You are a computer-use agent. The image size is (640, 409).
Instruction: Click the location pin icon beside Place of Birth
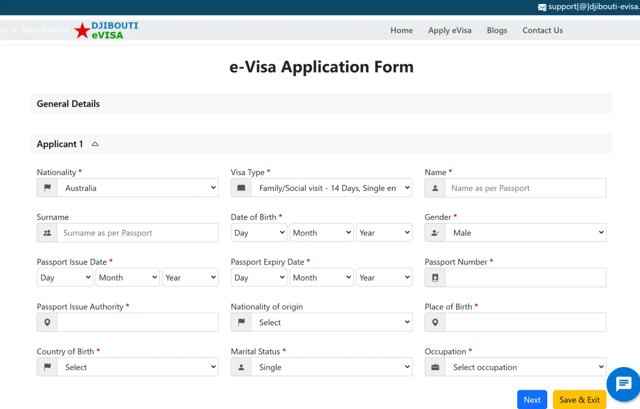click(435, 323)
